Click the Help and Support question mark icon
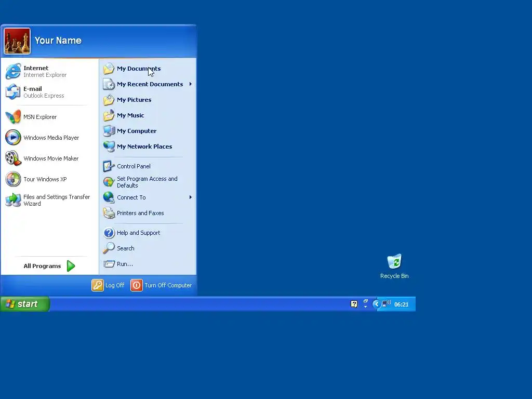Viewport: 532px width, 399px height. (x=109, y=233)
